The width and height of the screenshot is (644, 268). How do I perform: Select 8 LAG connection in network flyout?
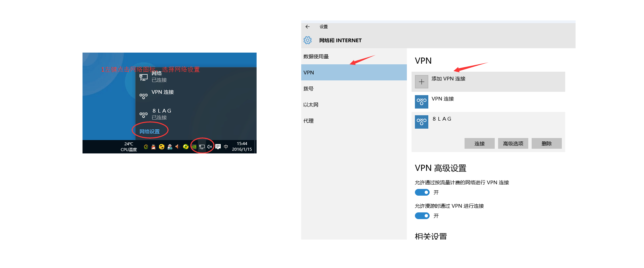(196, 114)
